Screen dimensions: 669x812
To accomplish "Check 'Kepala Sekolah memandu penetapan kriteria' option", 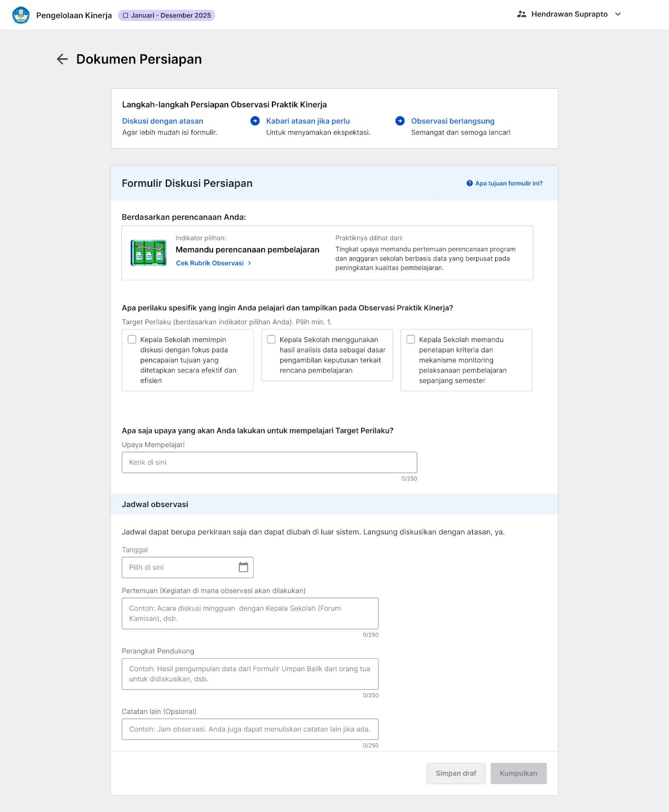I will pyautogui.click(x=411, y=340).
